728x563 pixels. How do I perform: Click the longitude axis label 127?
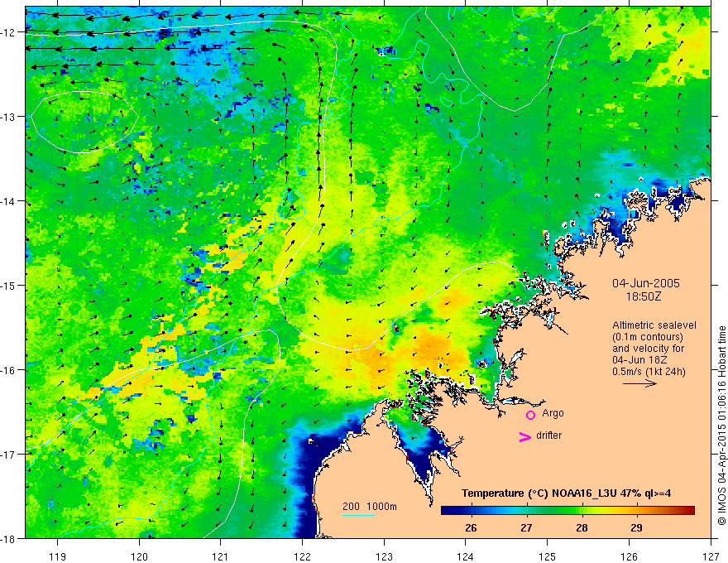tap(711, 556)
